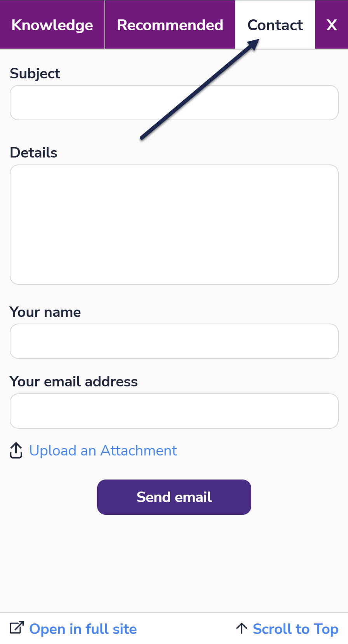
Task: Click the upload attachment arrow icon
Action: point(16,450)
